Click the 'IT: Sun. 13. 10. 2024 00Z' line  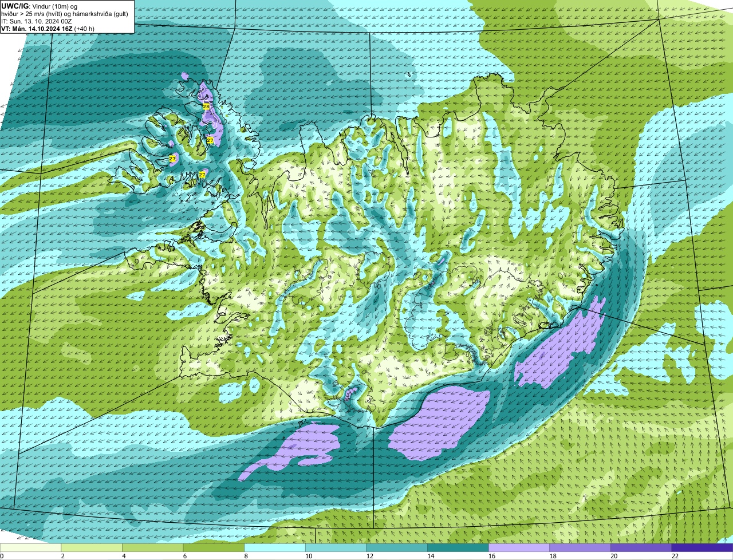click(x=36, y=21)
